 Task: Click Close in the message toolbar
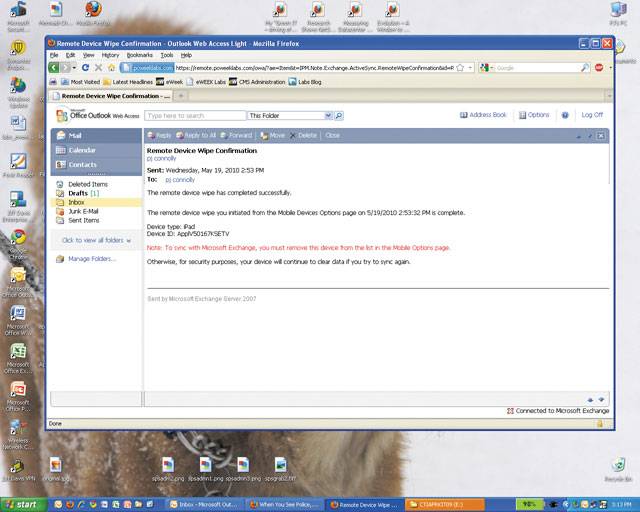tap(332, 135)
